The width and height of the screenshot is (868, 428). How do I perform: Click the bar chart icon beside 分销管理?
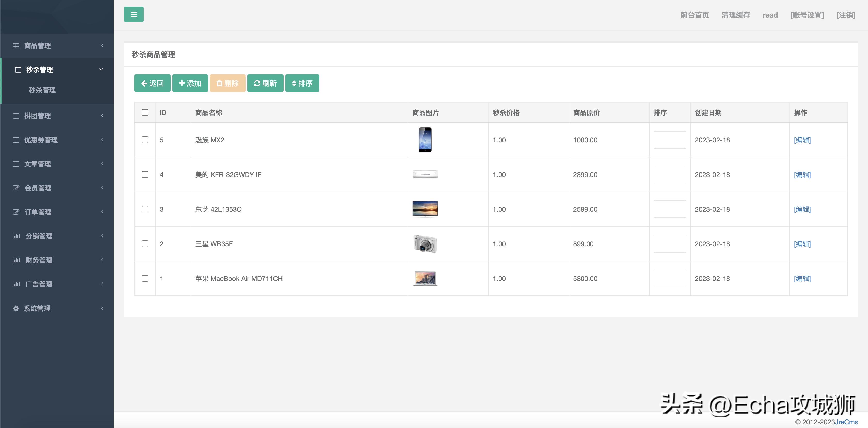tap(17, 236)
